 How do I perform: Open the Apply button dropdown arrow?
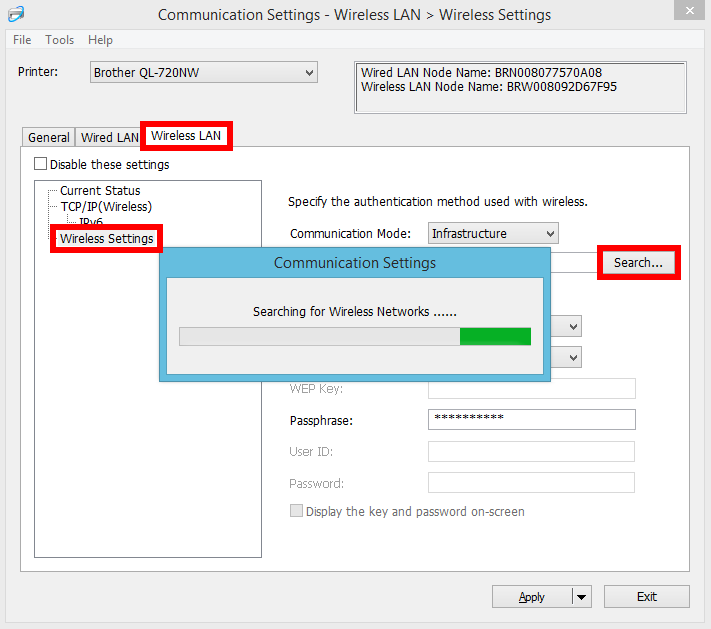pos(581,597)
